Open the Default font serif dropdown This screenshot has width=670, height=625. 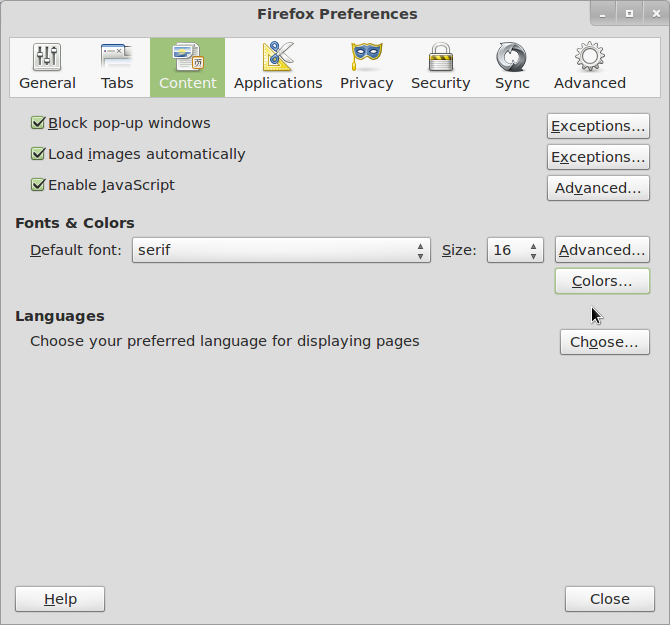click(x=281, y=250)
